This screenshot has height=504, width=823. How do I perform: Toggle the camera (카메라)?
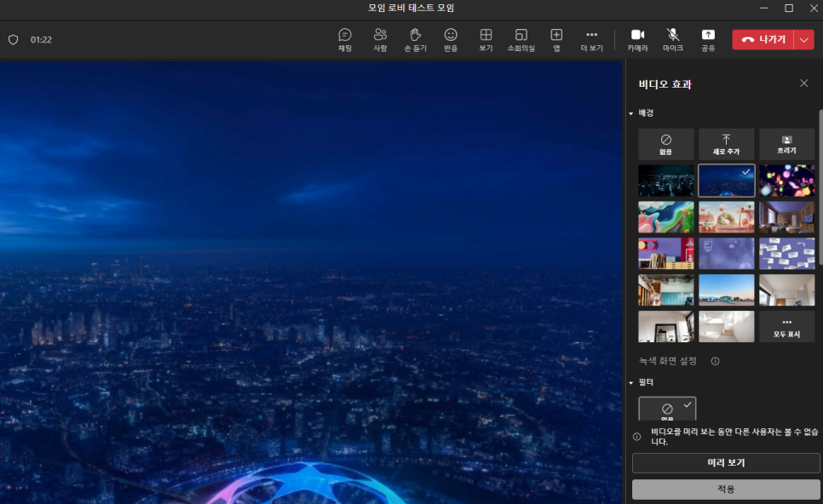pos(638,40)
